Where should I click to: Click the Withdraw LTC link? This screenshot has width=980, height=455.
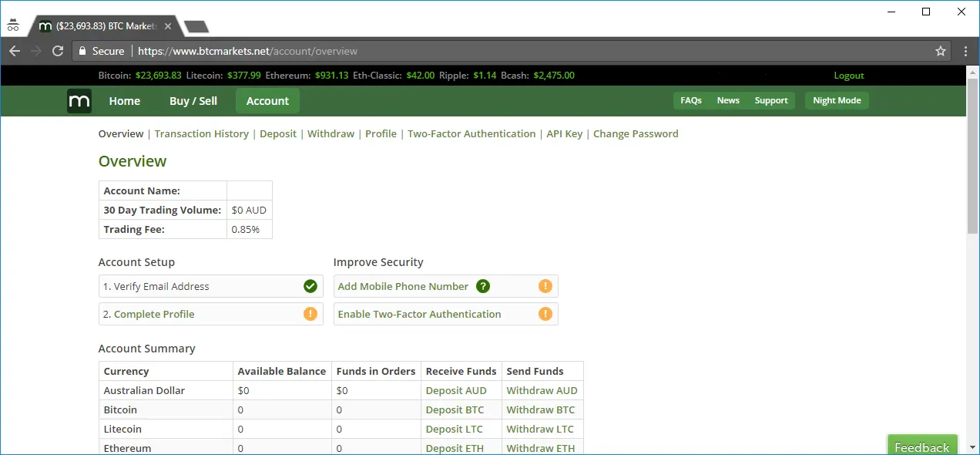pos(540,429)
